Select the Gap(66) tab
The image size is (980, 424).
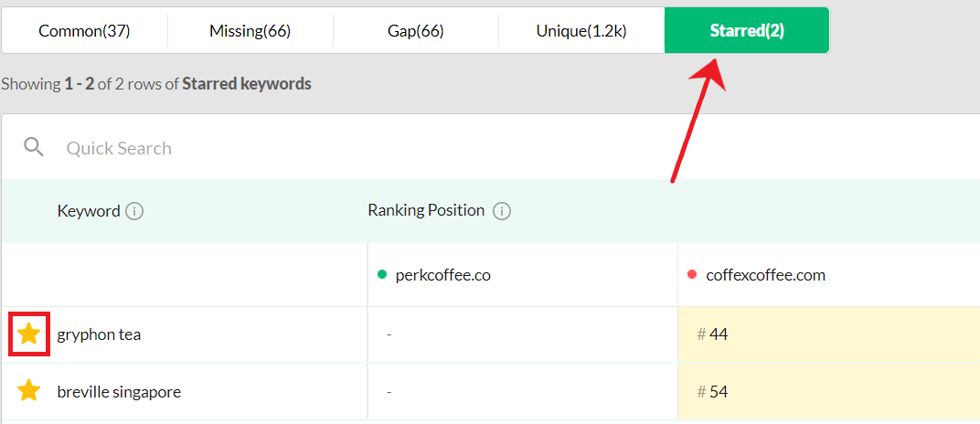click(x=416, y=30)
